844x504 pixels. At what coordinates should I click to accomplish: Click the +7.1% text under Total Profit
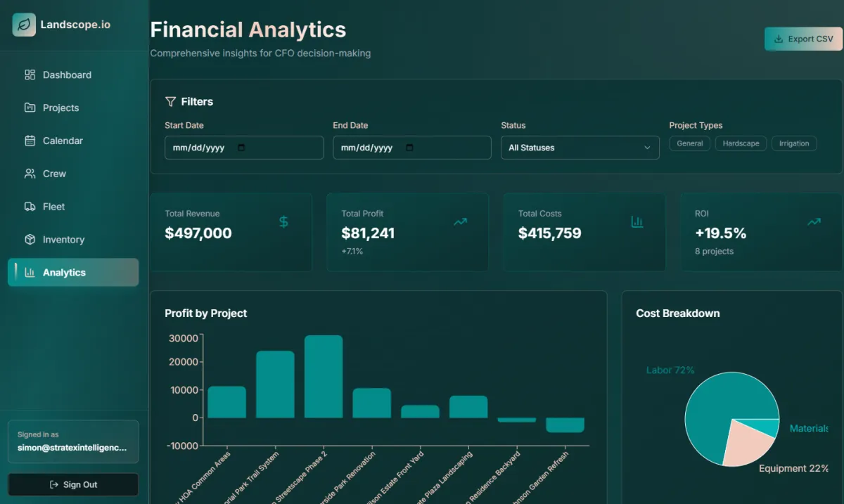[x=352, y=251]
